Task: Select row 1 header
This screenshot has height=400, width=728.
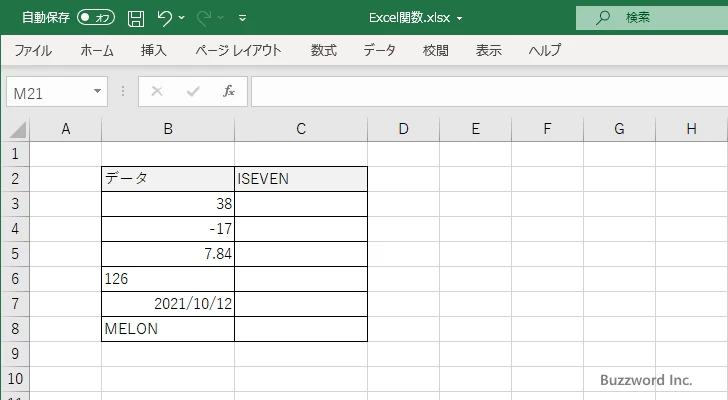Action: pyautogui.click(x=15, y=154)
